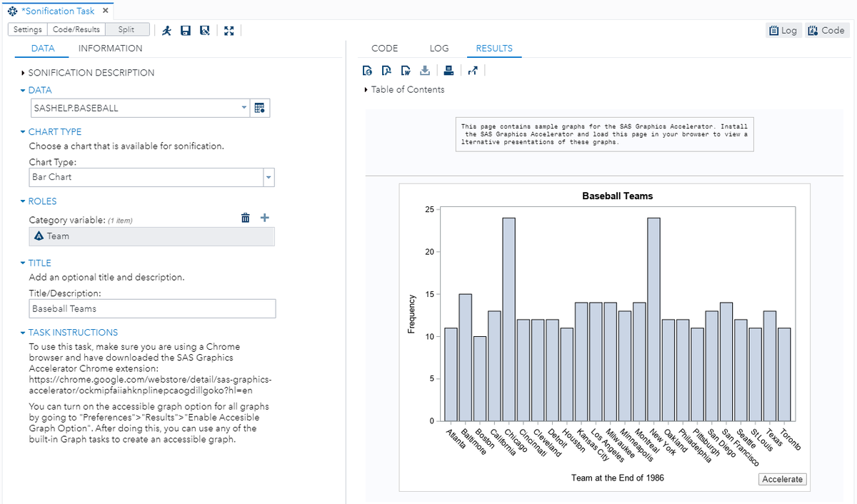Click the Baseball Teams title input field
857x504 pixels.
152,308
